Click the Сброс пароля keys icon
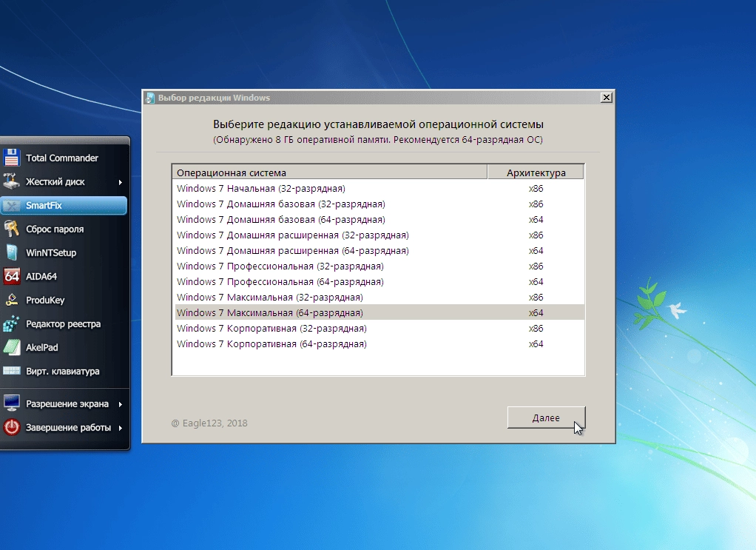Image resolution: width=756 pixels, height=550 pixels. 12,229
